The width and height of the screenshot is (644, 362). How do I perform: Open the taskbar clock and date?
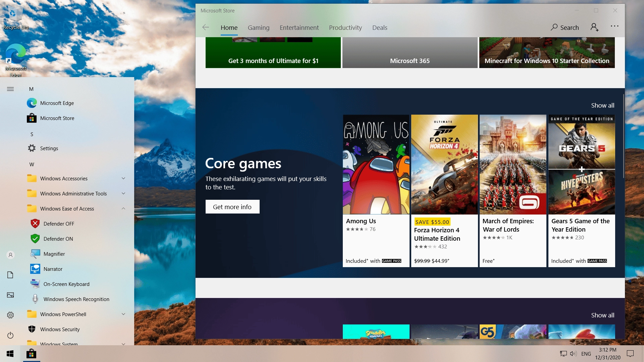tap(608, 354)
